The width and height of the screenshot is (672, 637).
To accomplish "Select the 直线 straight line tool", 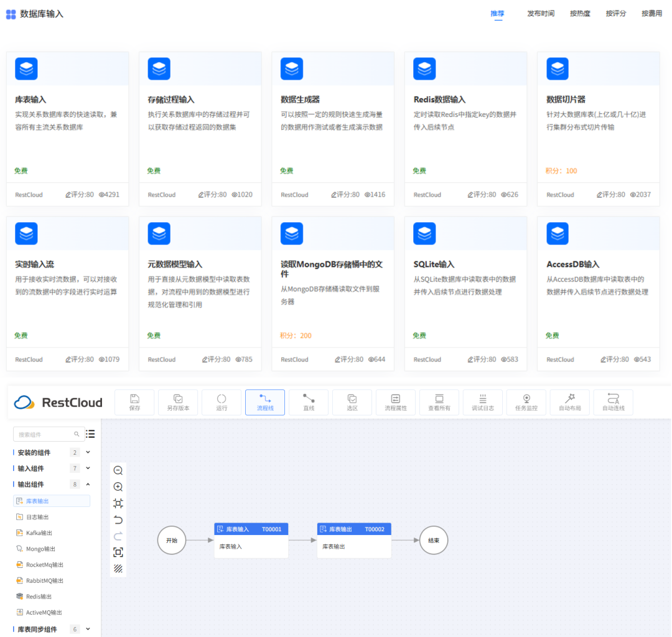I will [309, 402].
